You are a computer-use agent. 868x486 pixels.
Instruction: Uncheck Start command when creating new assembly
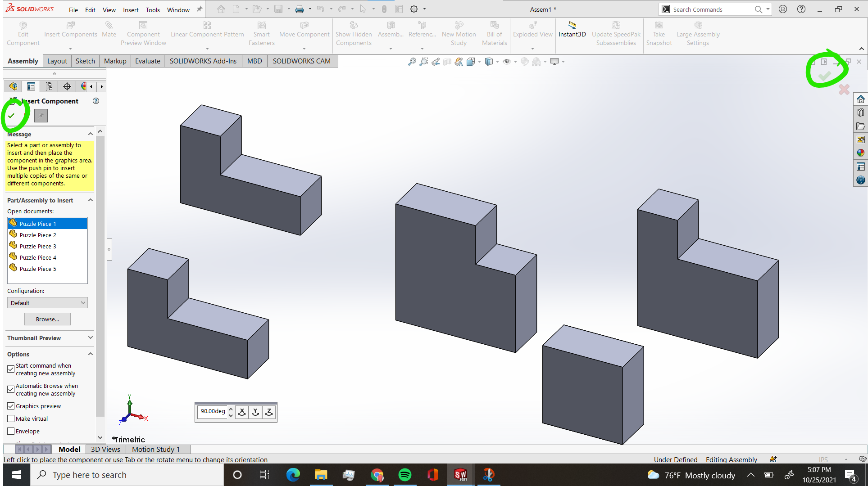pyautogui.click(x=11, y=369)
